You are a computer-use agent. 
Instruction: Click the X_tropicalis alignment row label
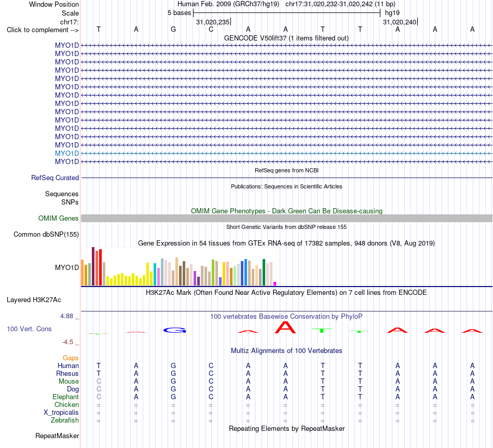click(61, 413)
